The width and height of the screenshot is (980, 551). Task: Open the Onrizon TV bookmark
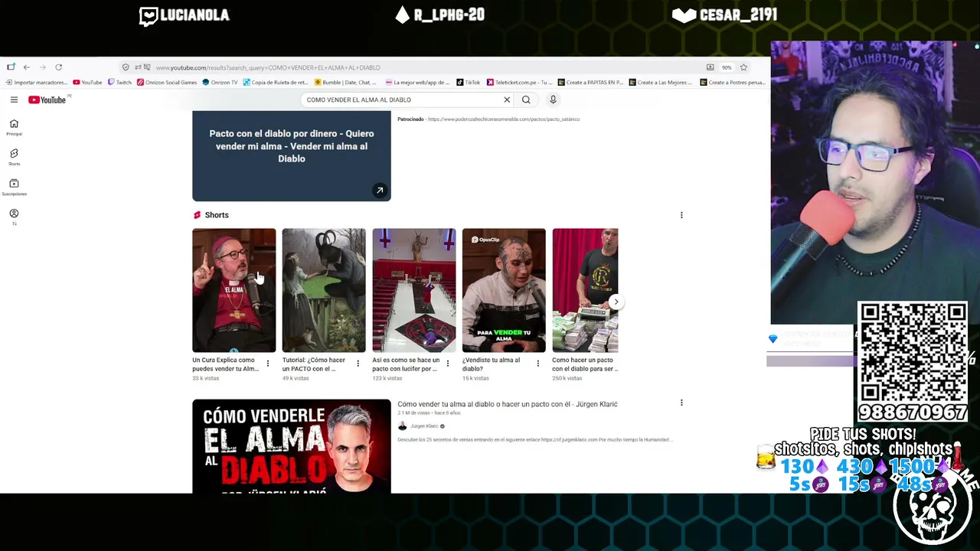[x=220, y=83]
